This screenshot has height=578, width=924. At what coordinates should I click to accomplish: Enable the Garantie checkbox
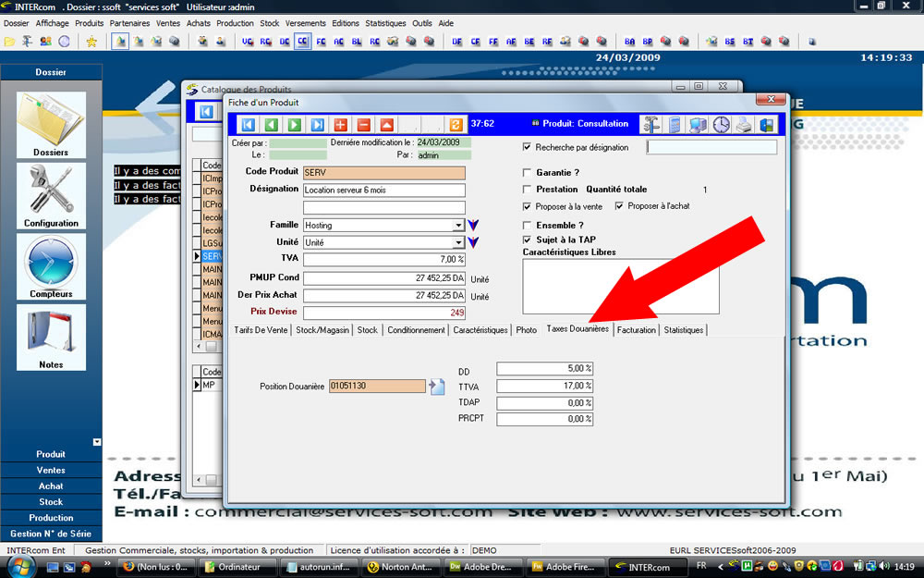(x=527, y=173)
